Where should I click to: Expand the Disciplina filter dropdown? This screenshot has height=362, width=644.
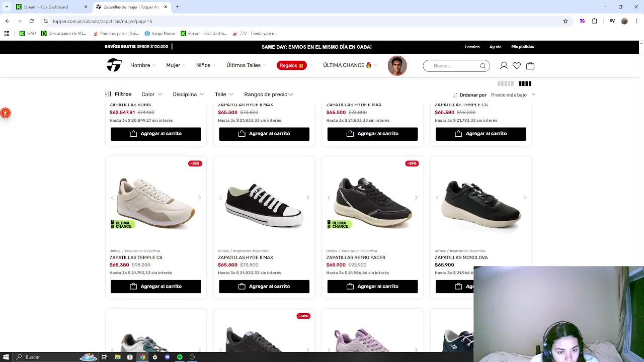click(x=189, y=95)
